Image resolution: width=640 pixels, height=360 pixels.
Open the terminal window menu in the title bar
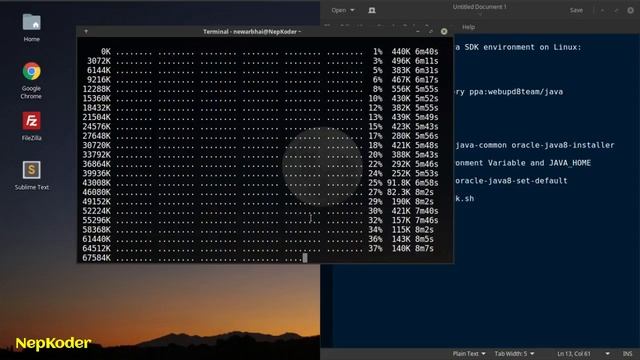(86, 31)
